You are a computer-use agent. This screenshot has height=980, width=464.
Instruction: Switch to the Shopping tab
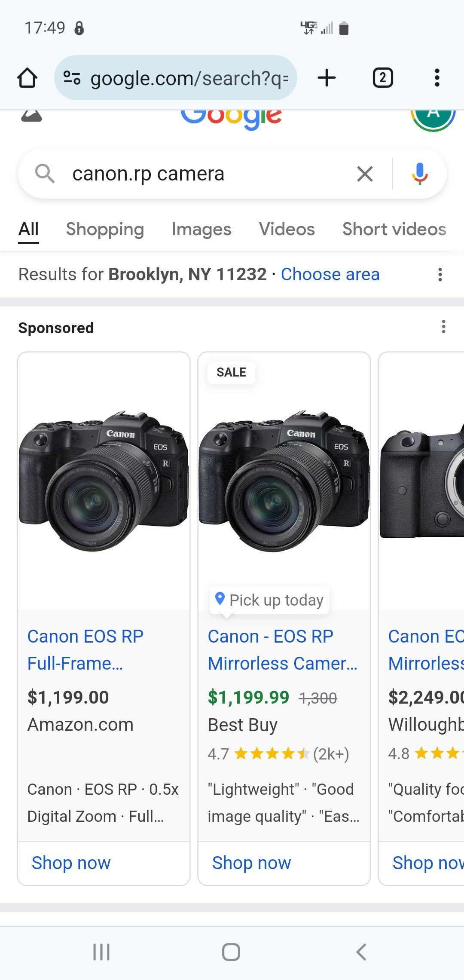[x=105, y=229]
